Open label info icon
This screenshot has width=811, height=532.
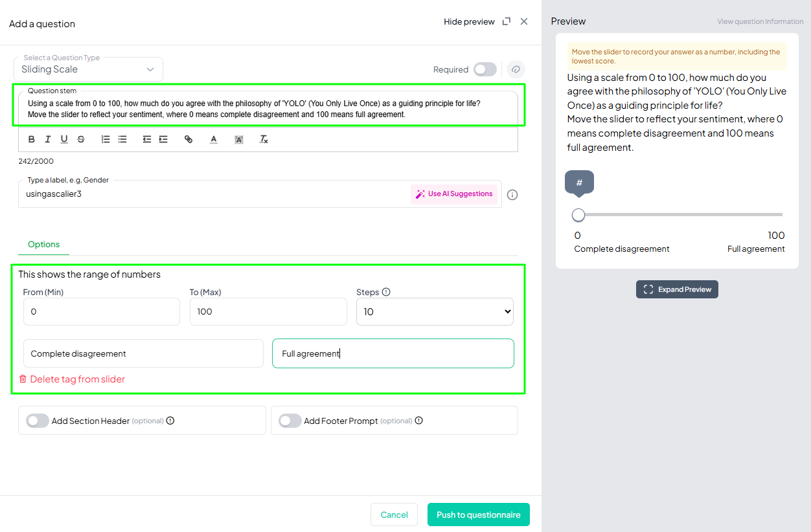point(512,195)
